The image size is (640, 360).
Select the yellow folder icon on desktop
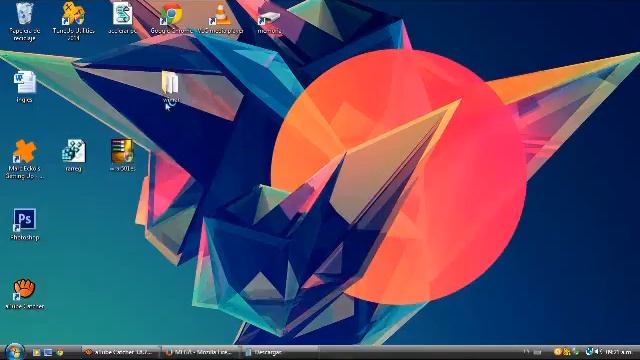point(170,87)
